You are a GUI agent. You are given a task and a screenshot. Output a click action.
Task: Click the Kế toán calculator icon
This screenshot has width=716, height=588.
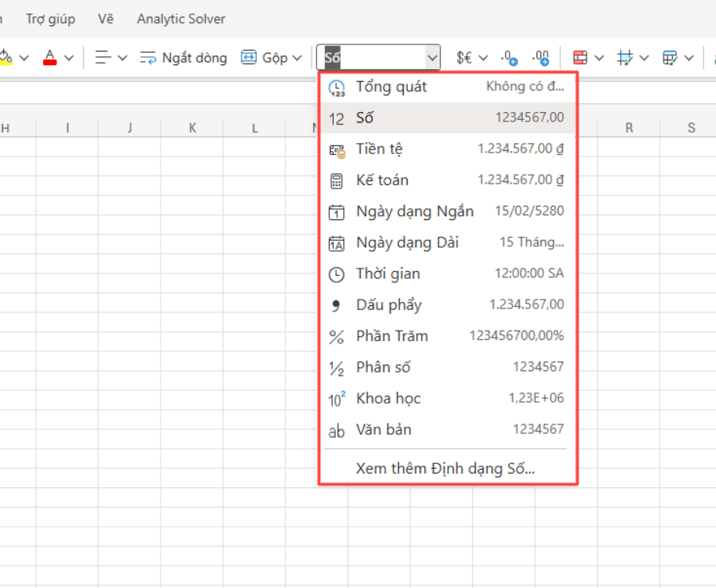pos(336,181)
